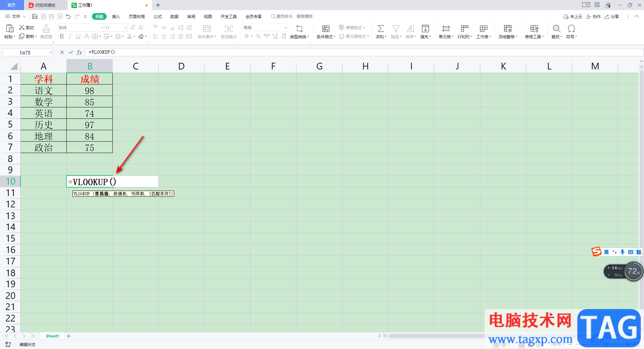
Task: Open the Freeze Panes (冻结窗格) tool
Action: [508, 32]
